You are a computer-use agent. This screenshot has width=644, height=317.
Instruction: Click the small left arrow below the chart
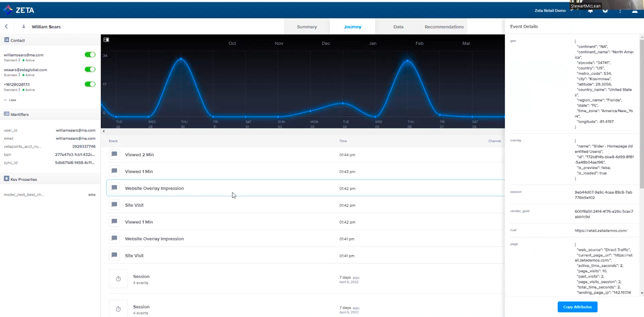104,131
